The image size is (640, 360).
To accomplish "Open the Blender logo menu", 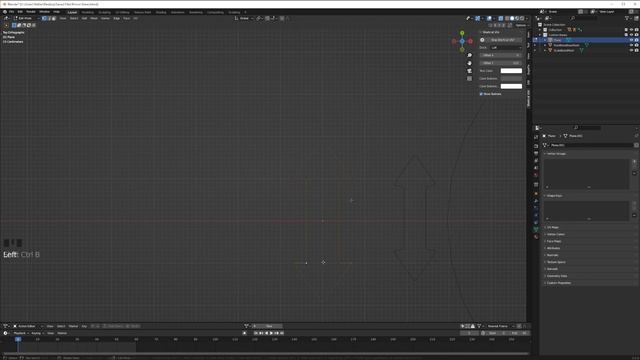I will coord(4,12).
